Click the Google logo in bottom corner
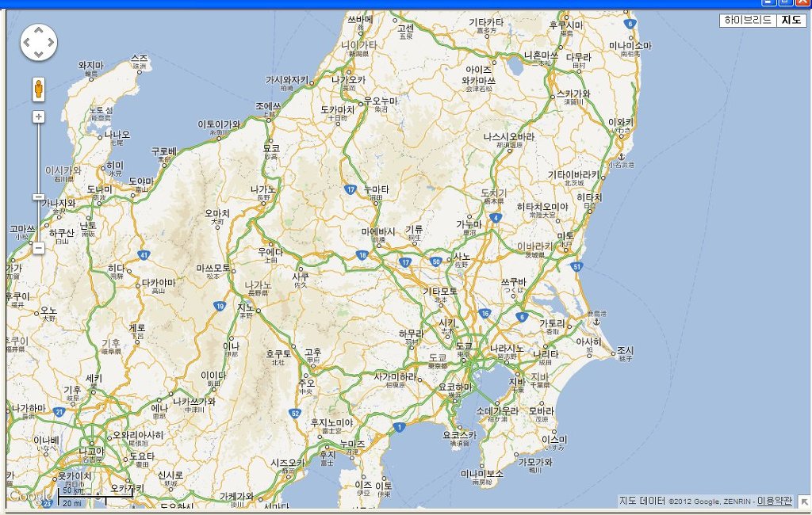 coord(30,496)
